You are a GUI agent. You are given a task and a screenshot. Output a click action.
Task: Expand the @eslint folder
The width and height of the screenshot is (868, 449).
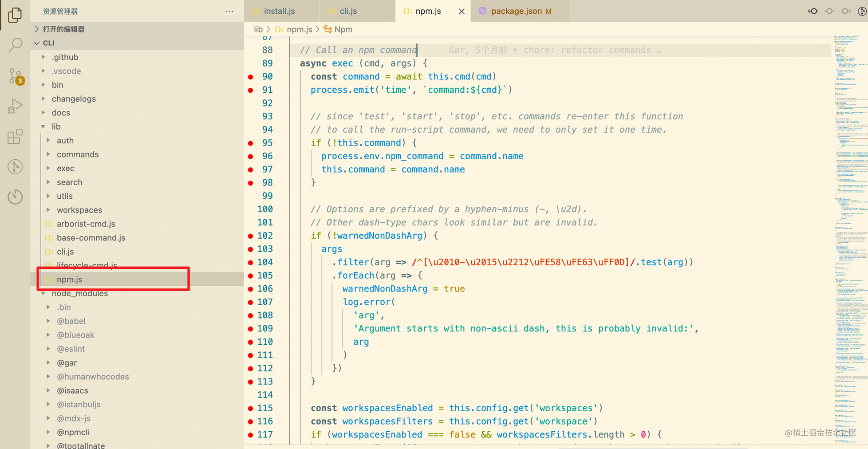point(71,349)
